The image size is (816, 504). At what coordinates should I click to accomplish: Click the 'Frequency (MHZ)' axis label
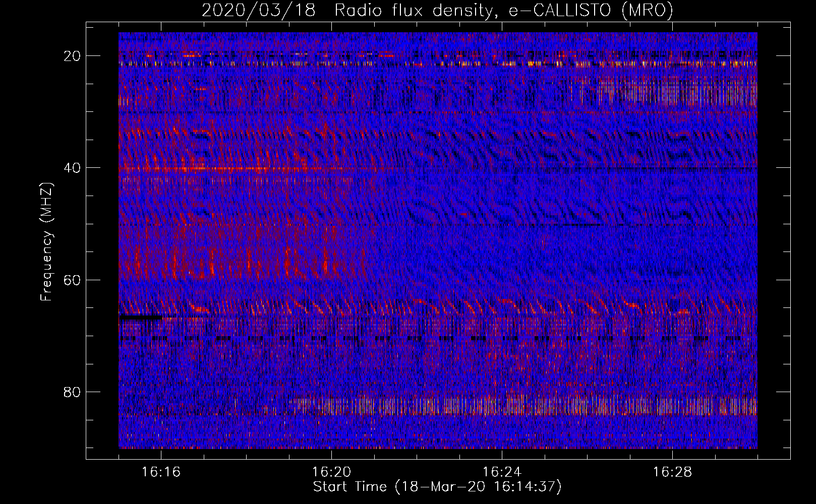[46, 242]
